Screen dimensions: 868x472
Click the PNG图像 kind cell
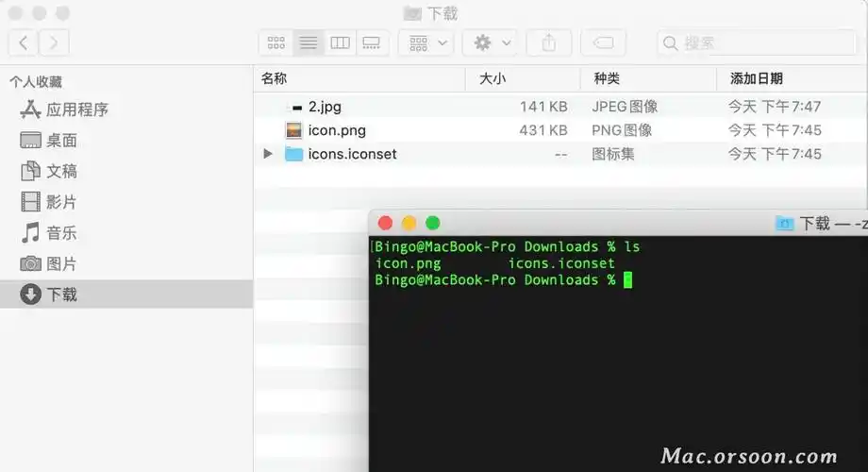tap(622, 130)
